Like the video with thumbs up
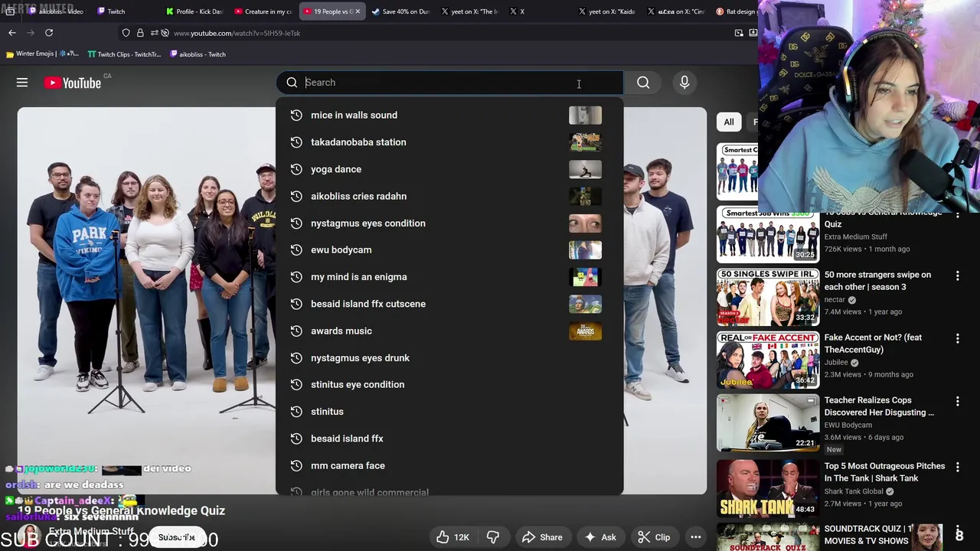 (452, 537)
